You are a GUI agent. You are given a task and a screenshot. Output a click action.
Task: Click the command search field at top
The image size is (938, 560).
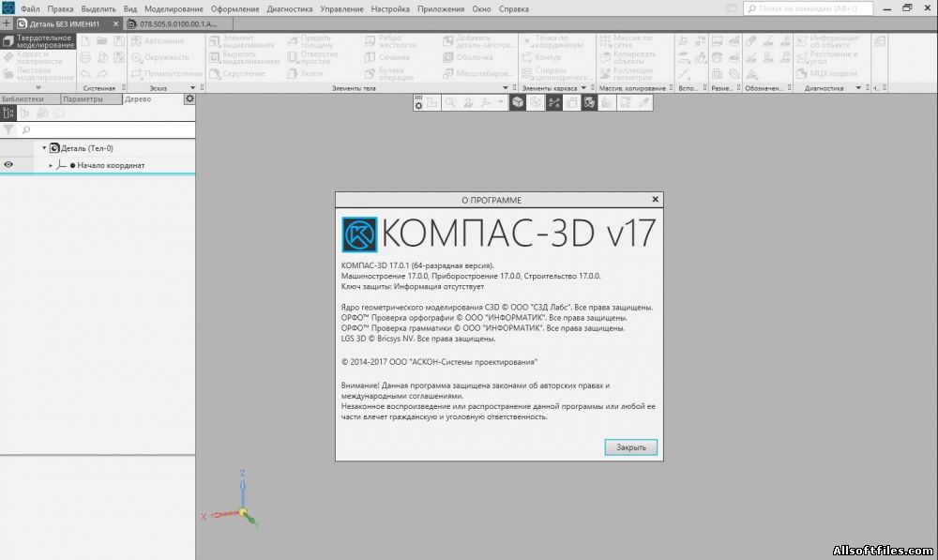point(809,8)
